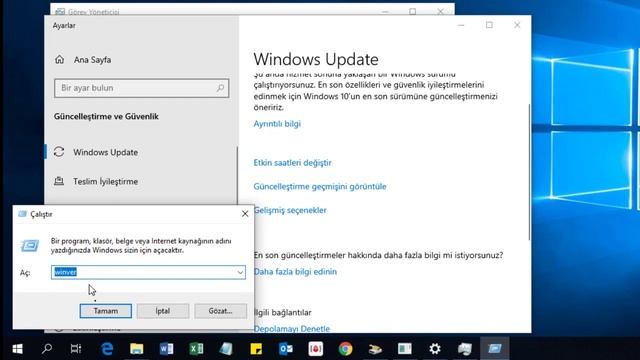This screenshot has height=360, width=640.
Task: Click the taskbar search magnifier icon
Action: click(x=47, y=349)
